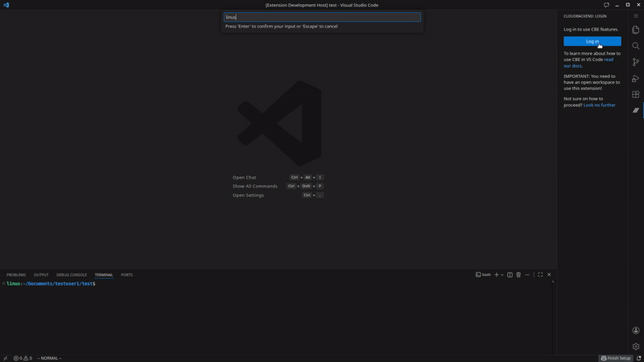This screenshot has height=362, width=644.
Task: Open the Extensions view
Action: 635,94
